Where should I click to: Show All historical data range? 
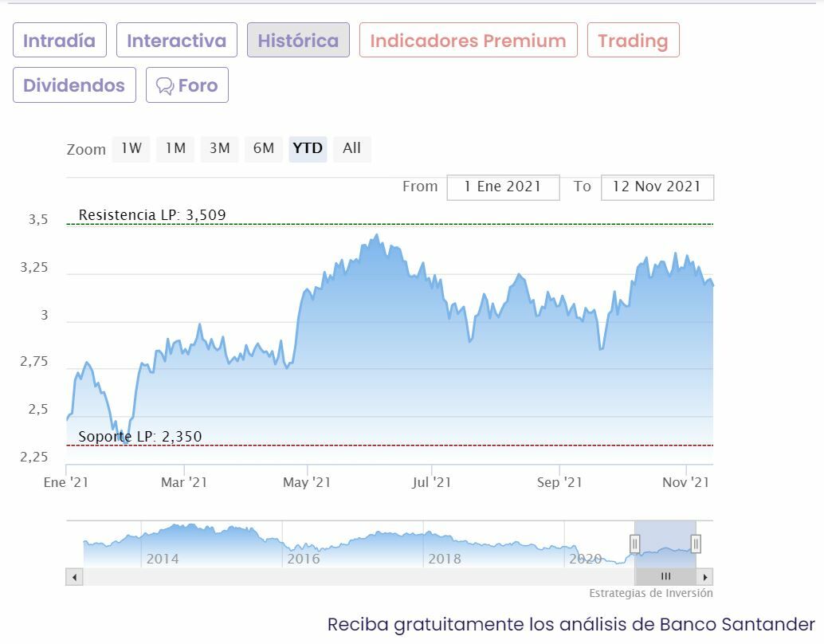[x=351, y=148]
